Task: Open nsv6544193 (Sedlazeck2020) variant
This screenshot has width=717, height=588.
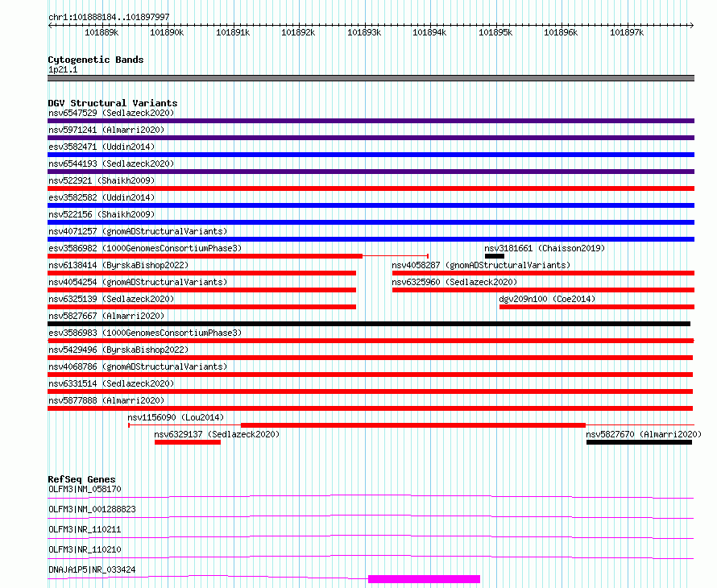Action: click(111, 164)
